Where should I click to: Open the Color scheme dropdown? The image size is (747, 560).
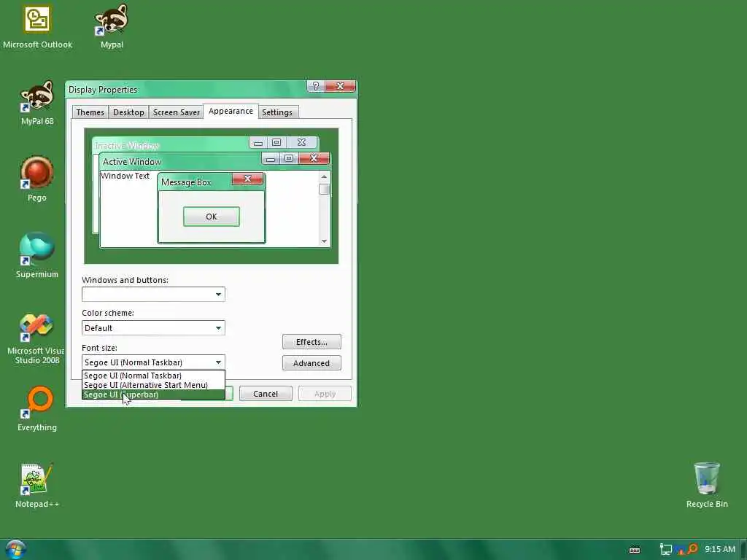153,327
